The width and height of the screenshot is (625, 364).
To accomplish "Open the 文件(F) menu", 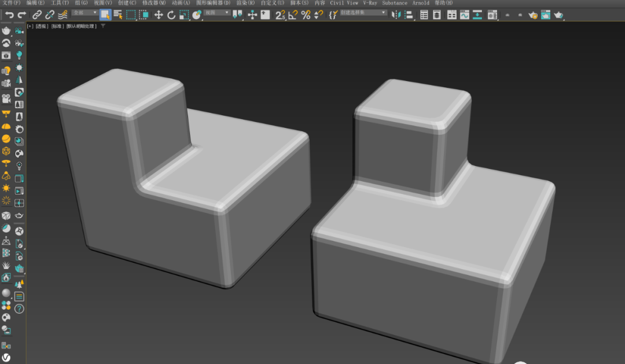I will coord(12,3).
